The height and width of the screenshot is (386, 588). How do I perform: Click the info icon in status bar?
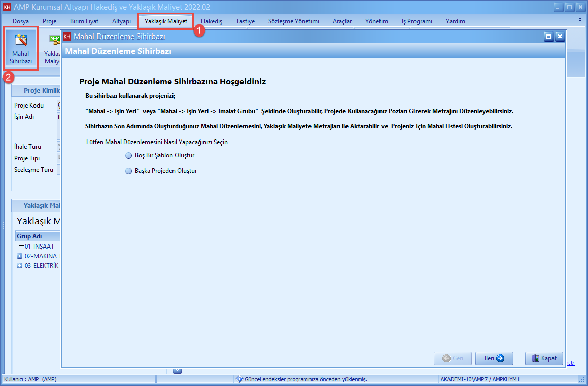pos(239,379)
